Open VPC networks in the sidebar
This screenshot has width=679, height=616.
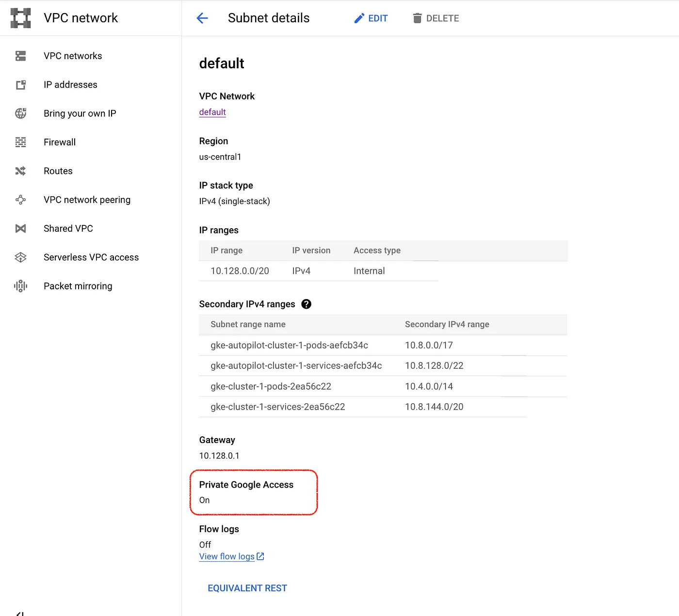[73, 56]
